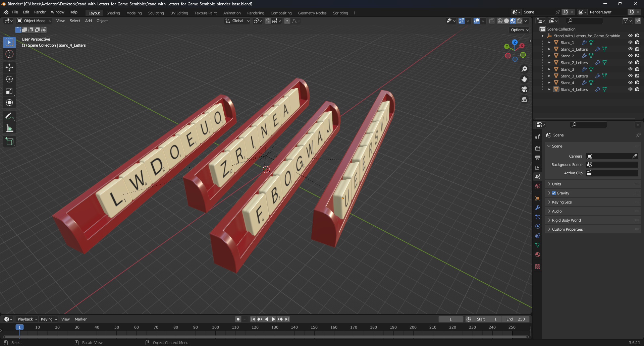Image resolution: width=644 pixels, height=346 pixels.
Task: Click the timeline Marker menu
Action: point(80,319)
